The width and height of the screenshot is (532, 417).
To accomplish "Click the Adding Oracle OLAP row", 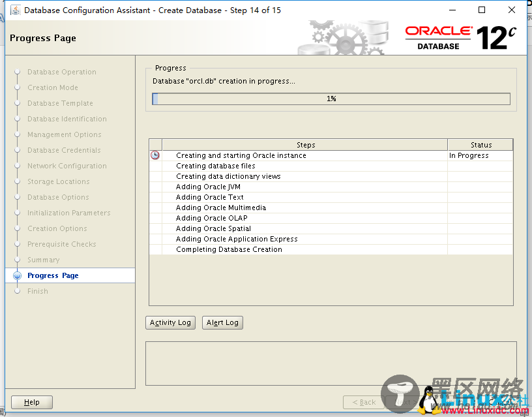I will (331, 218).
